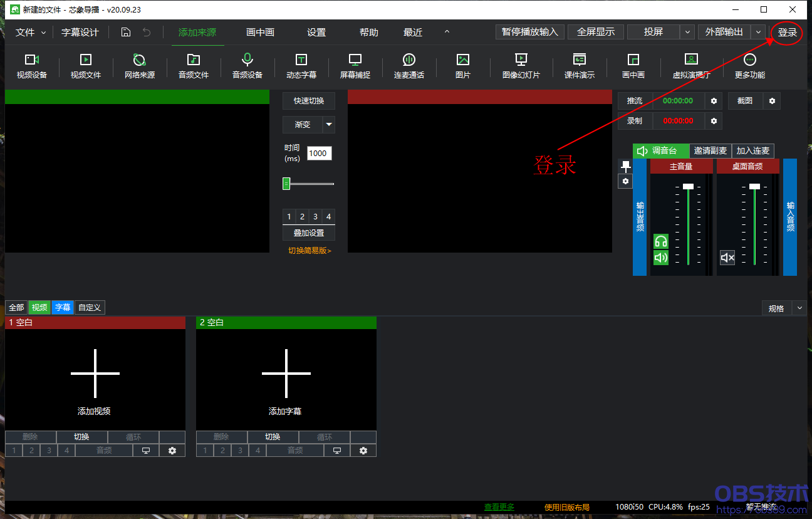Open the dynamic subtitle tool

tap(301, 66)
